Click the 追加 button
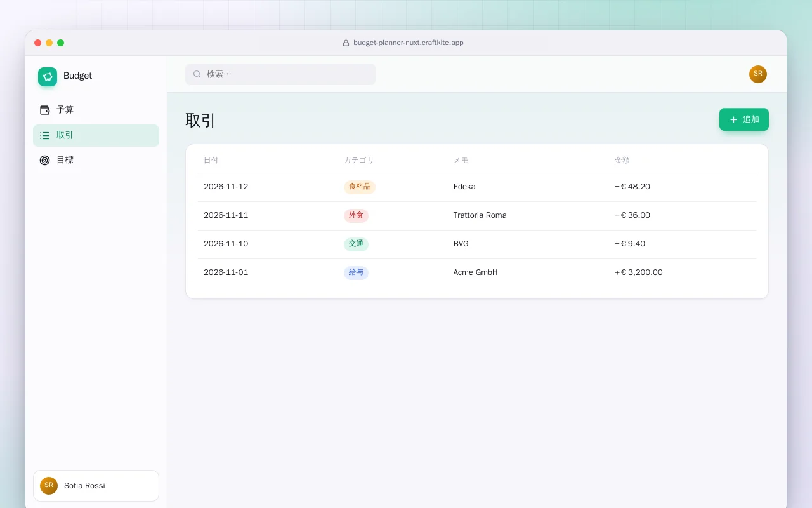This screenshot has width=812, height=508. (x=744, y=119)
